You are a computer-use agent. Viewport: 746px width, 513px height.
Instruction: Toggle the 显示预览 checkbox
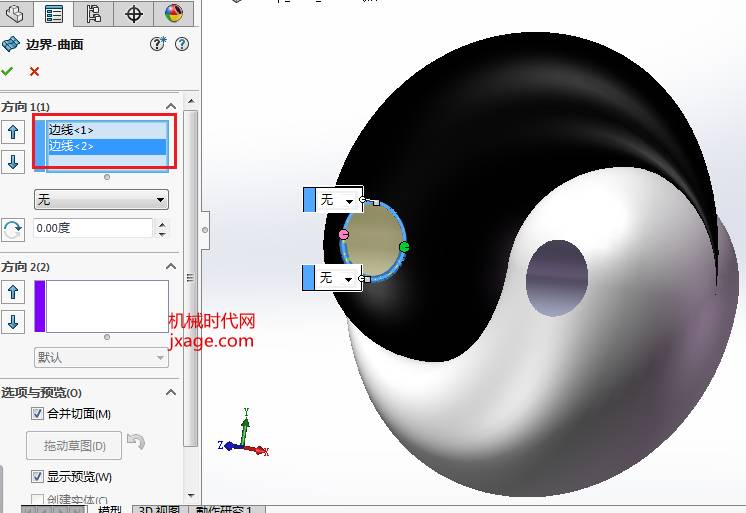pos(37,476)
